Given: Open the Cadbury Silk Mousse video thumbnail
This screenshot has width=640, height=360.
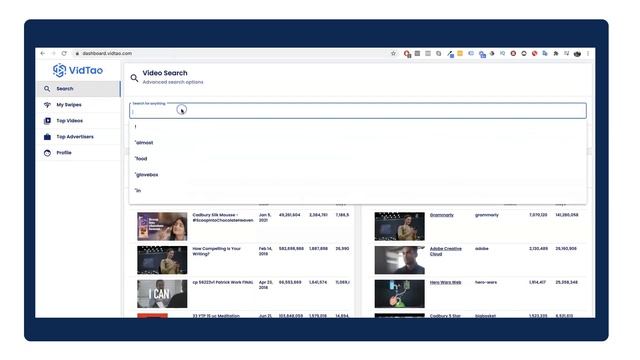Looking at the screenshot, I should 162,226.
